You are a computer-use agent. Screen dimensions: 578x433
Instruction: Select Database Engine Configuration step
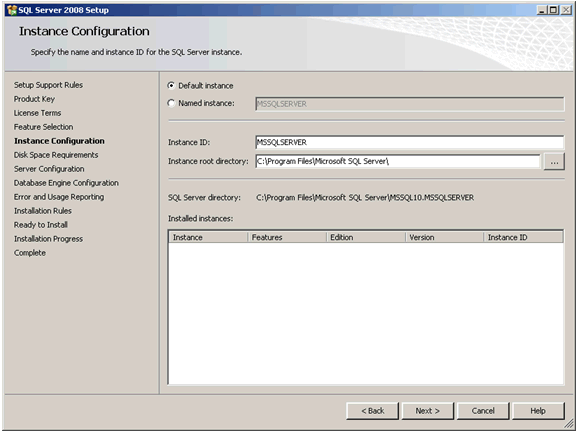click(66, 183)
